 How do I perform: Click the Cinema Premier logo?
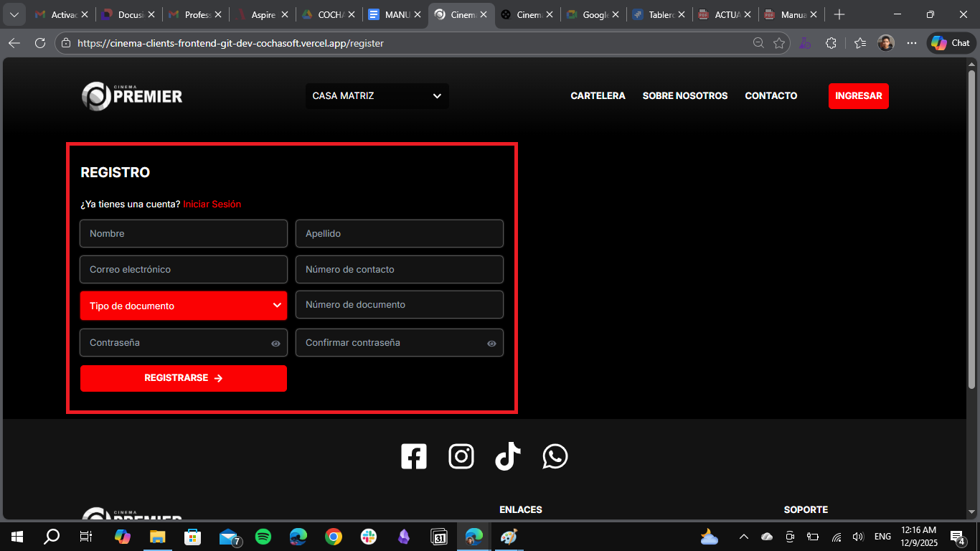tap(132, 95)
